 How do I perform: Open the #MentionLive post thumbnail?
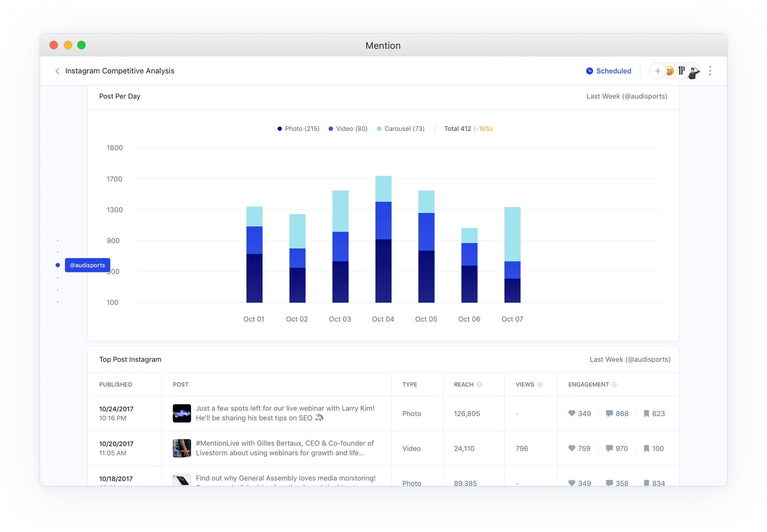[182, 448]
